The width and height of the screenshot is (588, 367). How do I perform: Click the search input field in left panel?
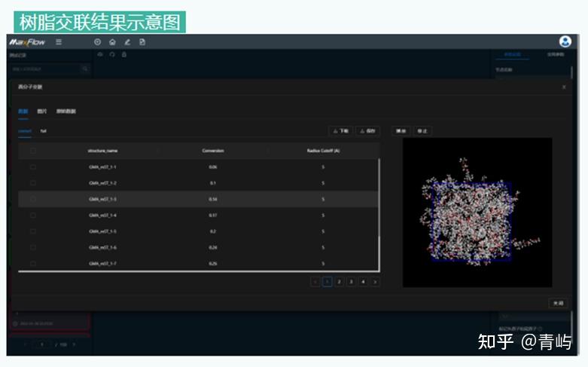45,69
